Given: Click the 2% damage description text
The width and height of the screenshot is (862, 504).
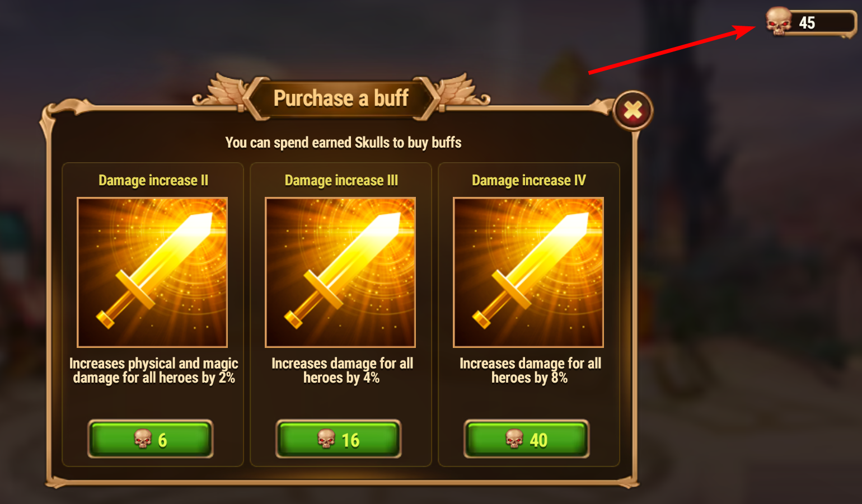Looking at the screenshot, I should click(154, 370).
